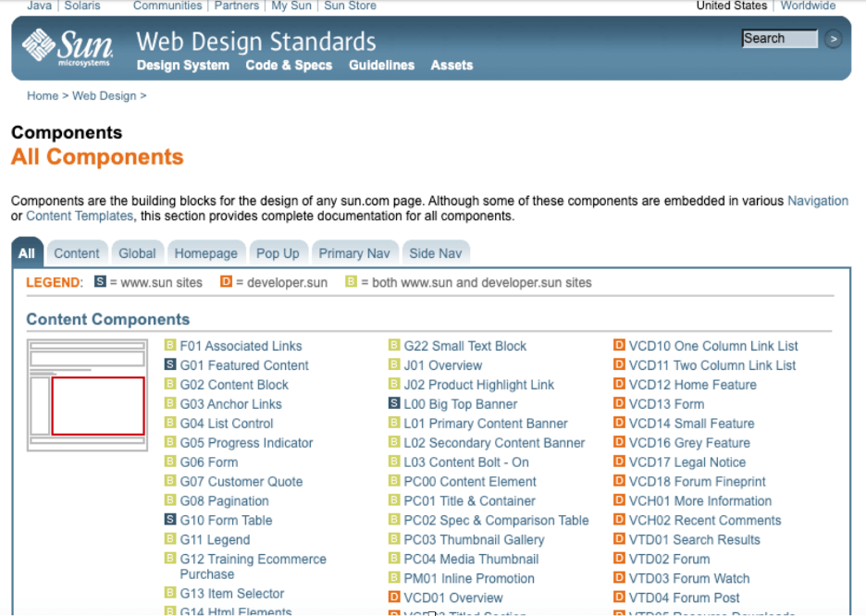Click the B icon beside G05 Progress Indicator
The width and height of the screenshot is (866, 616).
pyautogui.click(x=170, y=441)
